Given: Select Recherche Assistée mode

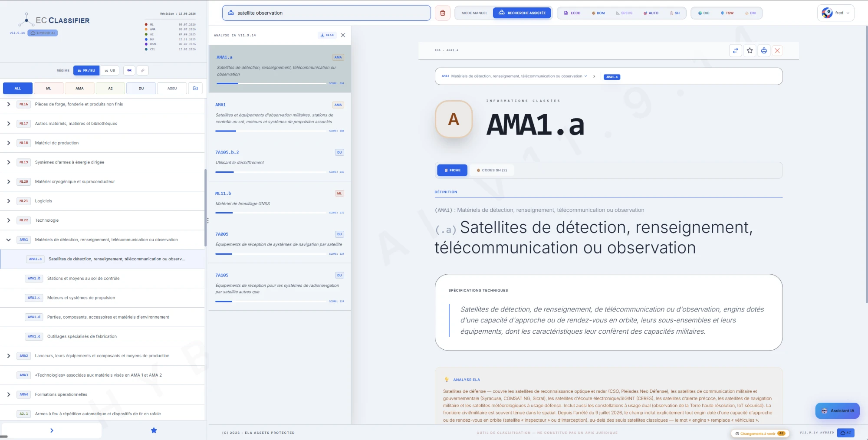Looking at the screenshot, I should 522,13.
